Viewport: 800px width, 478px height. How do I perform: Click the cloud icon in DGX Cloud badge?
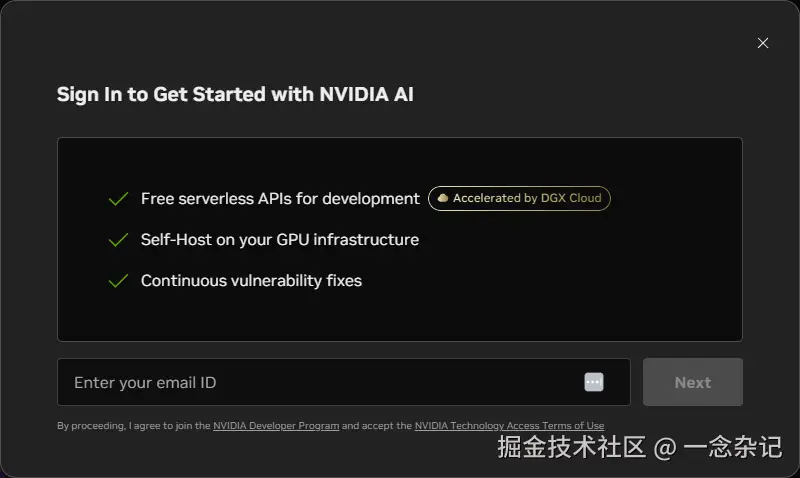coord(443,199)
